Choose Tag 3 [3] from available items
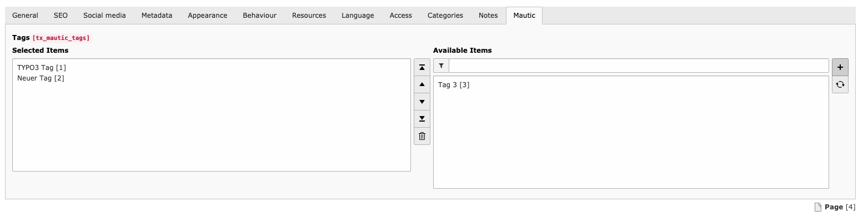868x221 pixels. 454,85
